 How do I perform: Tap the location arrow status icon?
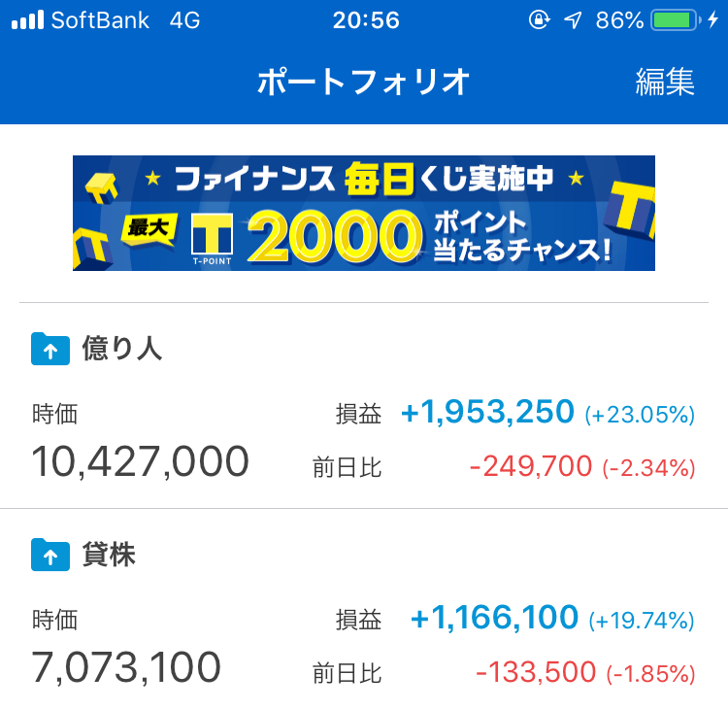pos(573,20)
